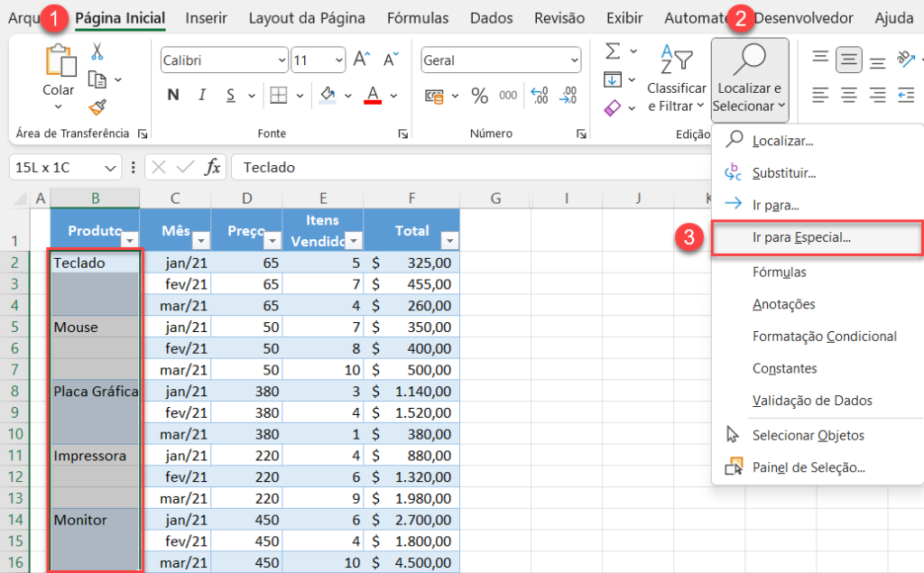Apply percent style formatting
924x573 pixels.
tap(479, 96)
